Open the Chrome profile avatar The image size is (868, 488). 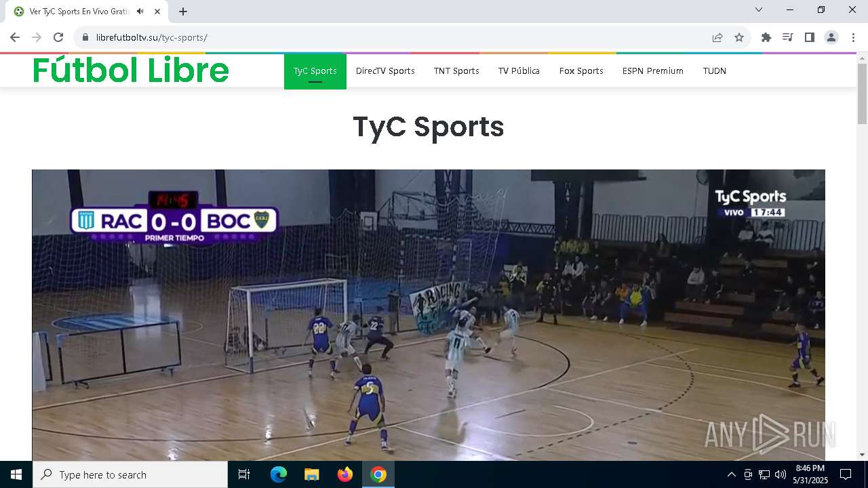(x=831, y=37)
